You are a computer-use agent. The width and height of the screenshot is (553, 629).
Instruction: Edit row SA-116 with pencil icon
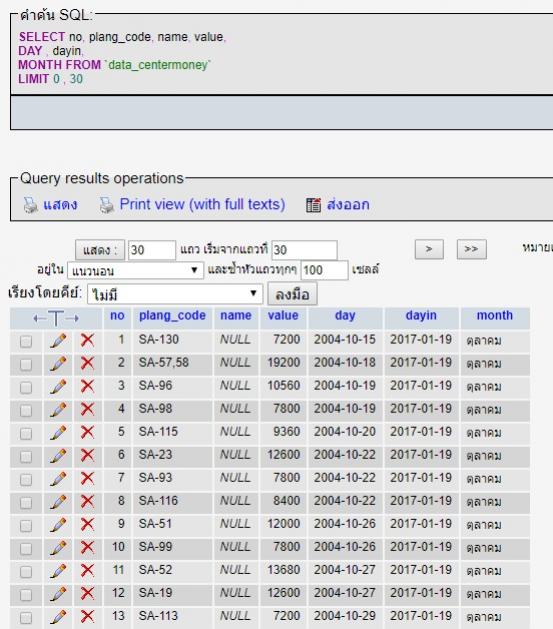tap(58, 502)
